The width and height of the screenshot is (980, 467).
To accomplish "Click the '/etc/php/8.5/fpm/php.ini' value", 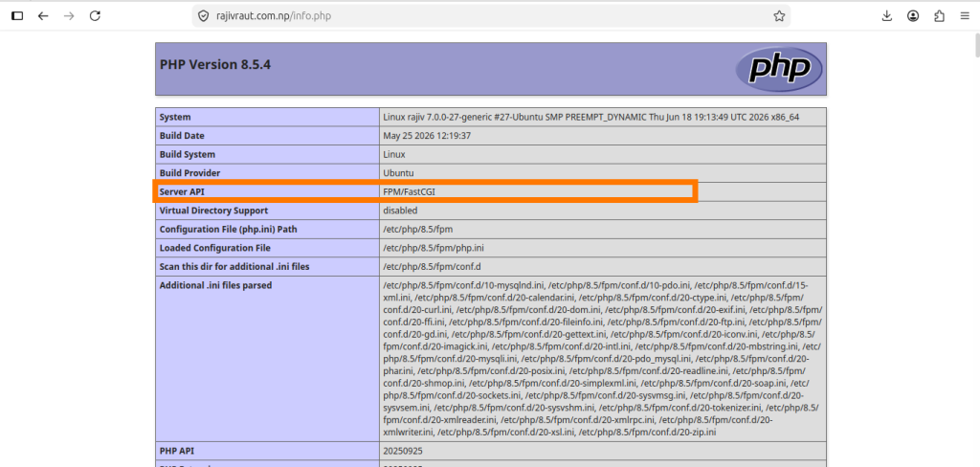I will (434, 248).
